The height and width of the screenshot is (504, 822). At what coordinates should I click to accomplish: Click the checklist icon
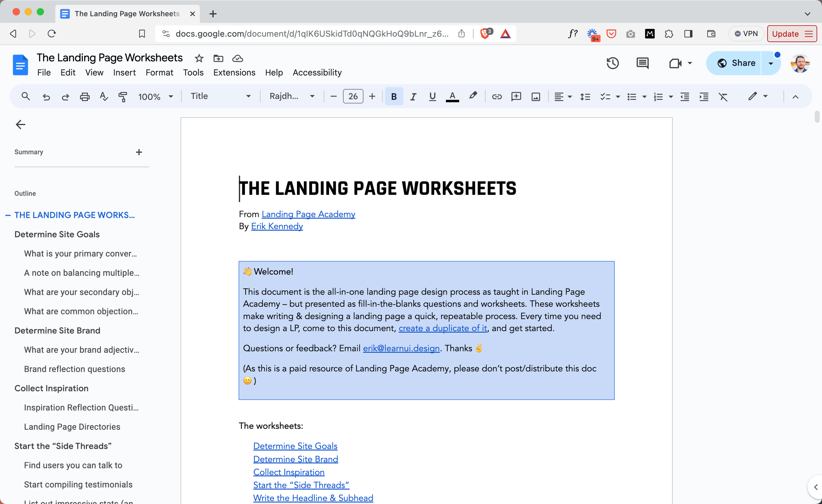(605, 97)
